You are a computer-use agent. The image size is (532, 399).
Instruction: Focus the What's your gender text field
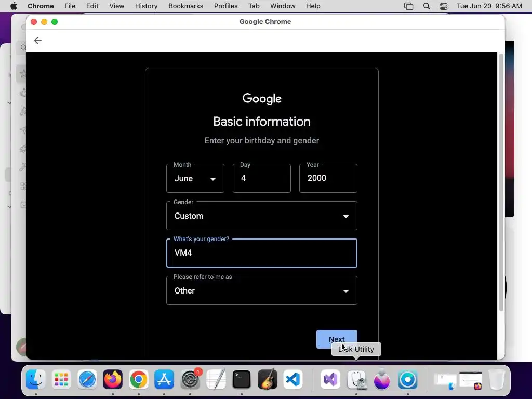click(x=262, y=253)
